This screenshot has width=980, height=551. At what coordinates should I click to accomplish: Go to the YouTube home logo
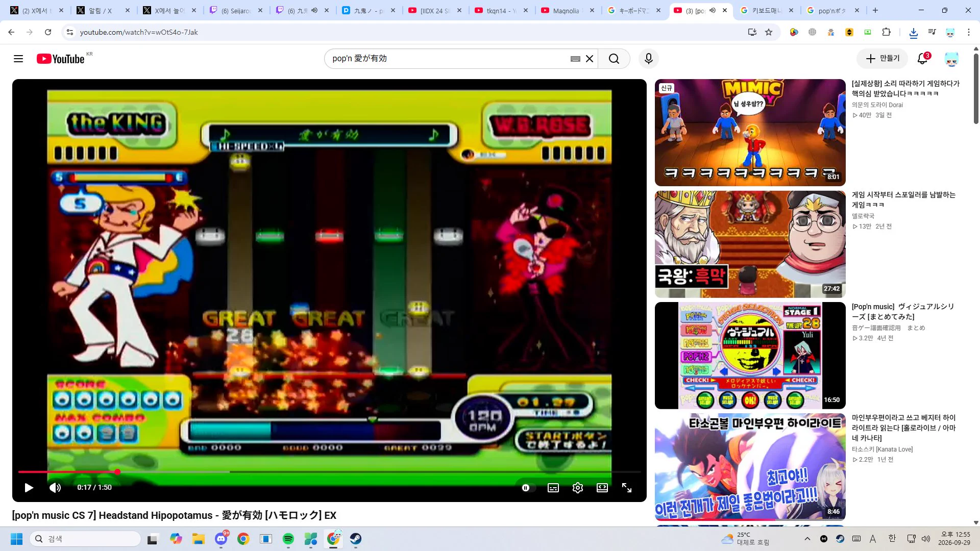click(61, 59)
